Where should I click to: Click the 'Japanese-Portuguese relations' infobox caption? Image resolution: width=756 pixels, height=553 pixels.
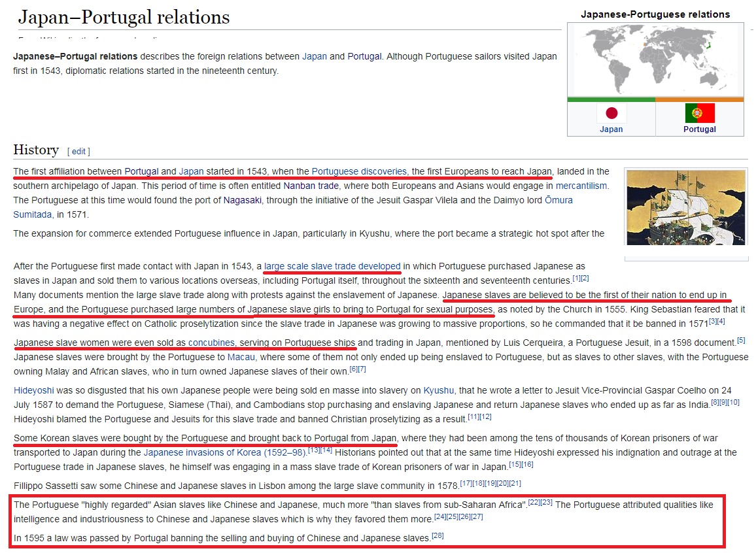tap(655, 14)
